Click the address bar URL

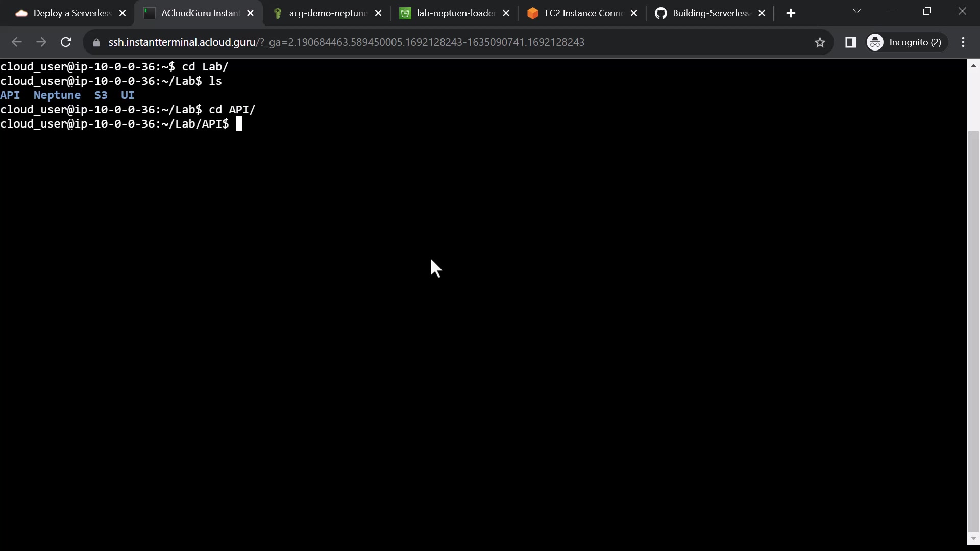346,42
